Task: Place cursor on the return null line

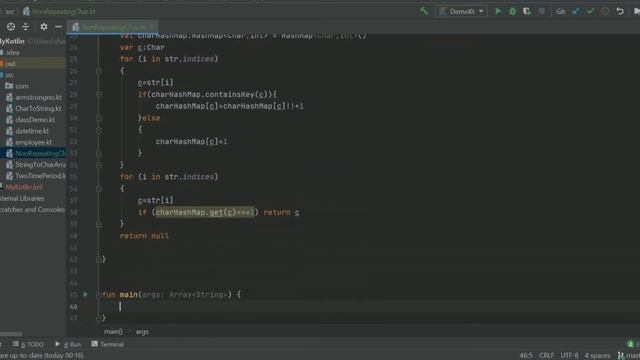Action: (144, 236)
